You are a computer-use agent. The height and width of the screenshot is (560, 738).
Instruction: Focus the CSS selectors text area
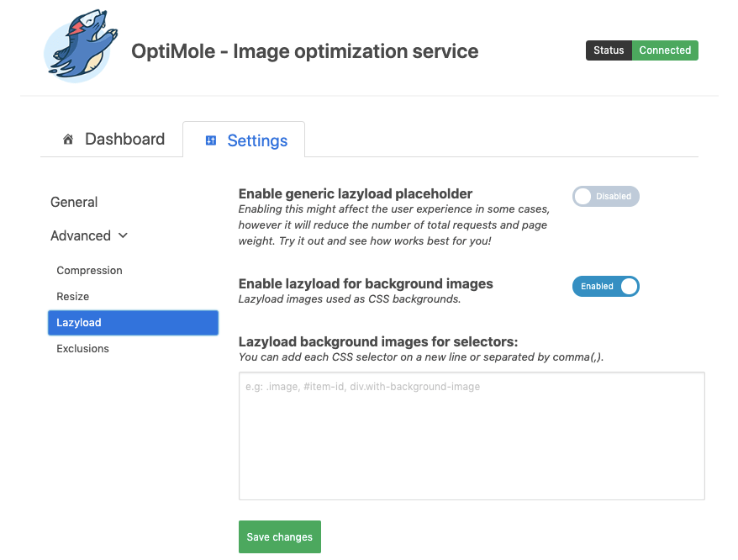(x=471, y=436)
